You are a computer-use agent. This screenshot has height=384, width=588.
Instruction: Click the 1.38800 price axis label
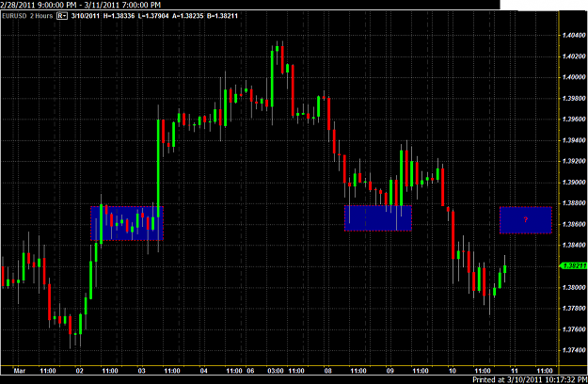[574, 203]
